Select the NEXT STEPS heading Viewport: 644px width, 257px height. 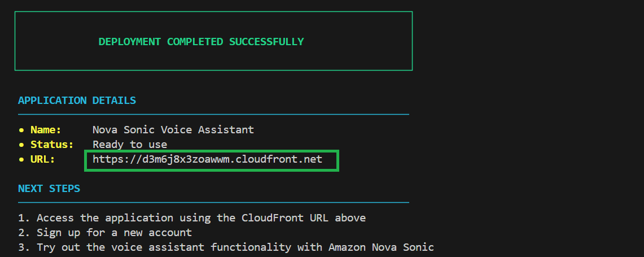pos(49,189)
